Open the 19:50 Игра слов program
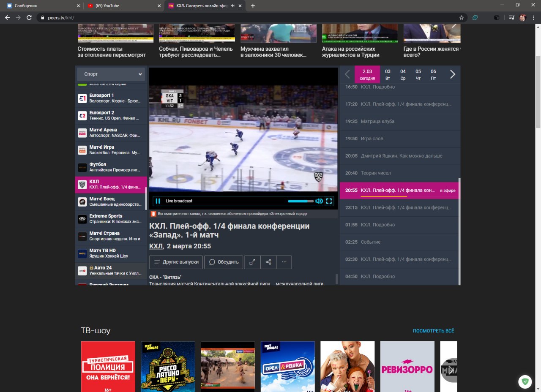 [x=400, y=139]
